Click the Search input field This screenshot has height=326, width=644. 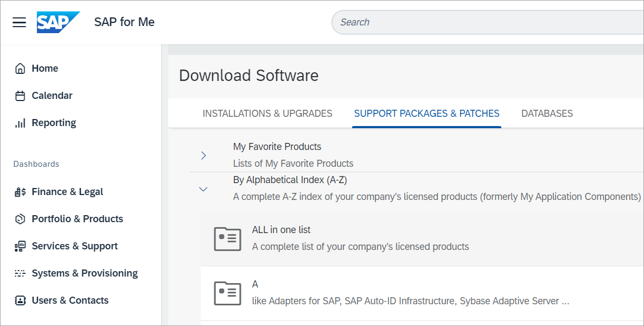(x=488, y=22)
